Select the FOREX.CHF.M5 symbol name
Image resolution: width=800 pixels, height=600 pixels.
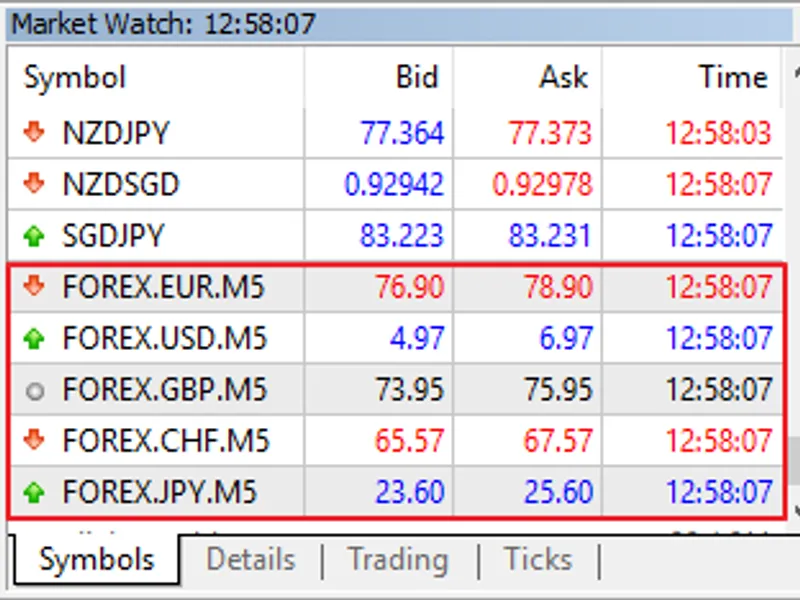pos(165,440)
